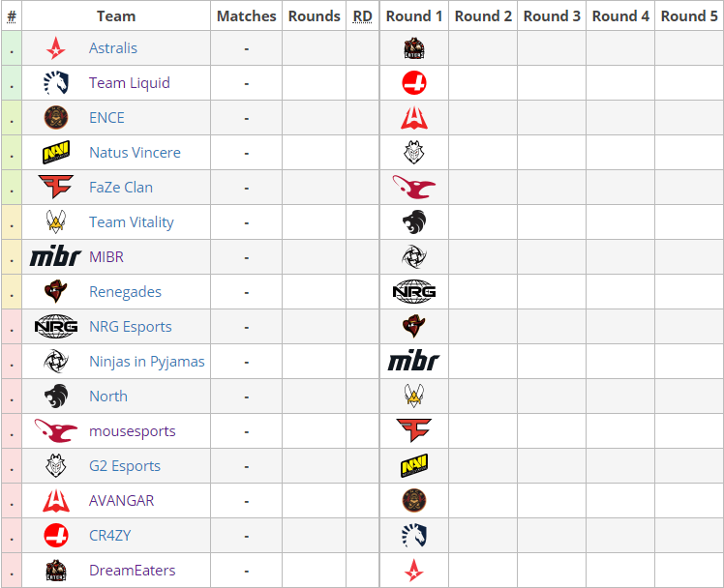Click the MIBR logo in the Round 1 column
This screenshot has height=588, width=724.
pyautogui.click(x=414, y=362)
